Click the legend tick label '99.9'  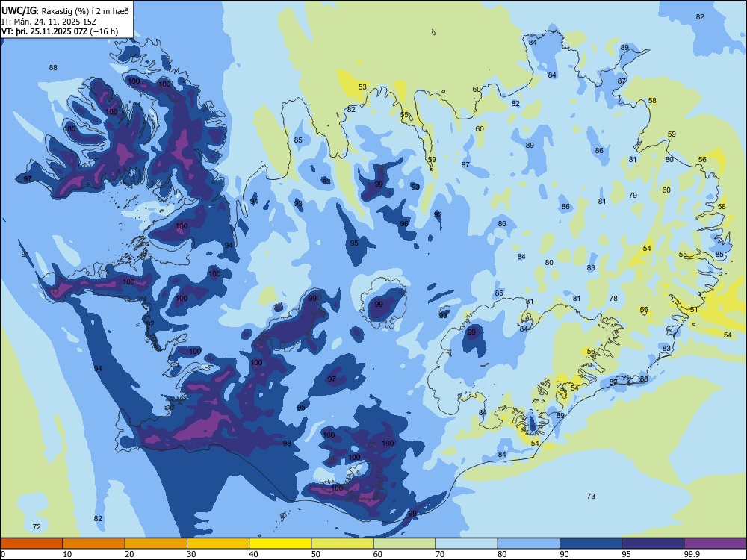[x=692, y=554]
